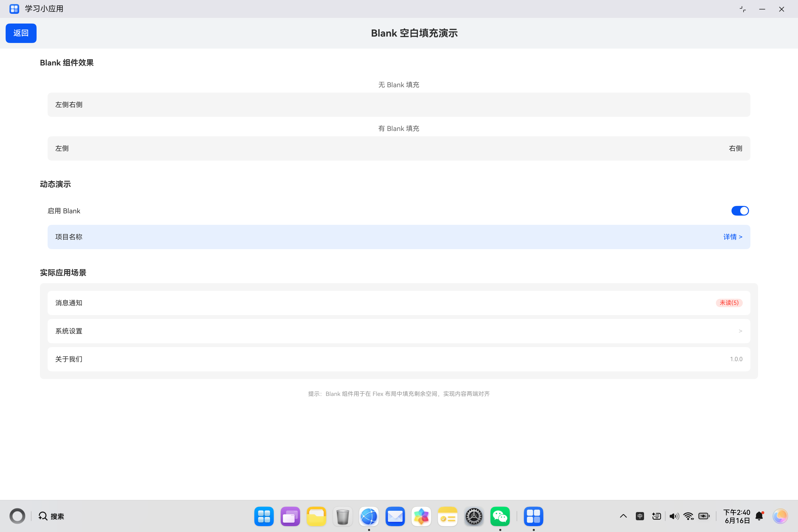Expand the 系统设置 chevron arrow

pos(740,331)
